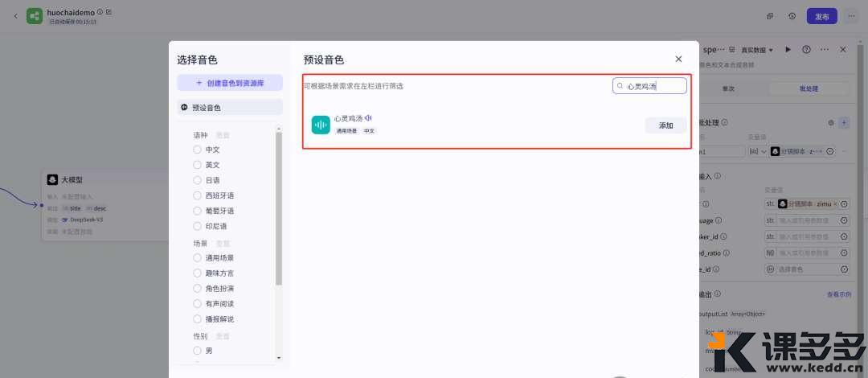Image resolution: width=868 pixels, height=378 pixels.
Task: Click the 大模型 node icon on canvas
Action: point(52,179)
